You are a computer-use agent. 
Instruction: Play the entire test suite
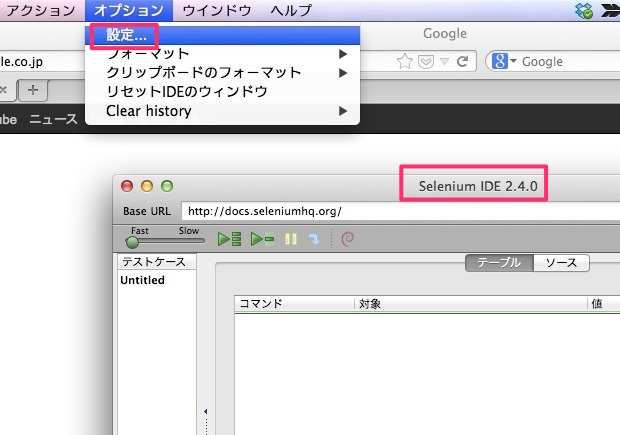coord(230,239)
